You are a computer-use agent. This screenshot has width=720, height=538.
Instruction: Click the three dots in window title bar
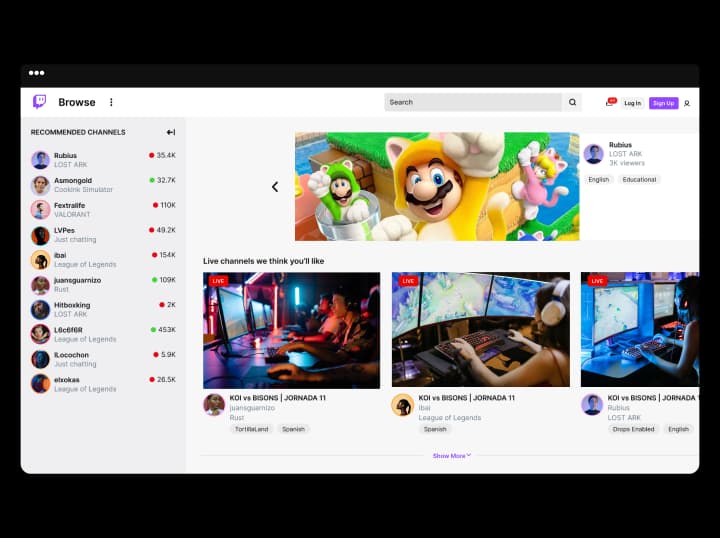tap(37, 73)
